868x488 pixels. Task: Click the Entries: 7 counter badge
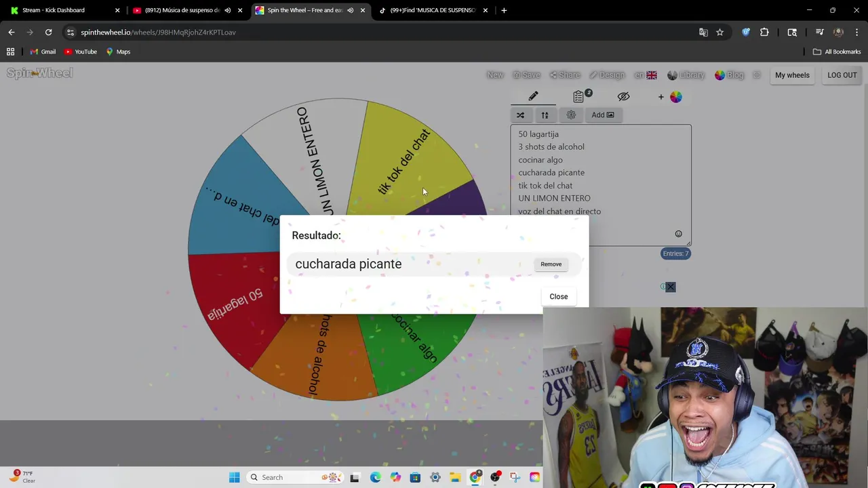(676, 253)
